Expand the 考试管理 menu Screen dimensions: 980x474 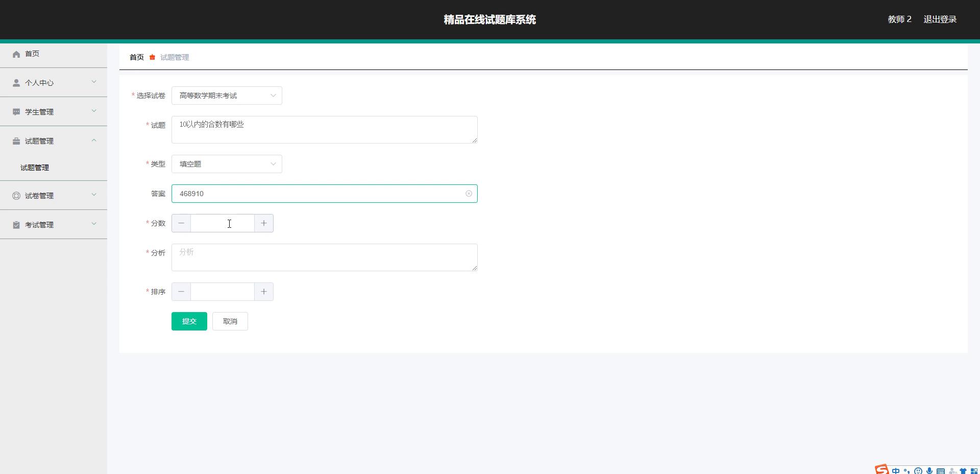(x=54, y=225)
